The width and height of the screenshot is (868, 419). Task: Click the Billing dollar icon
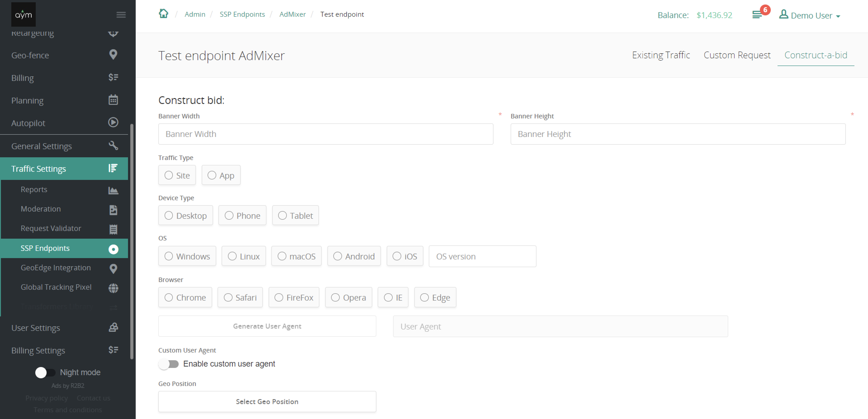113,78
